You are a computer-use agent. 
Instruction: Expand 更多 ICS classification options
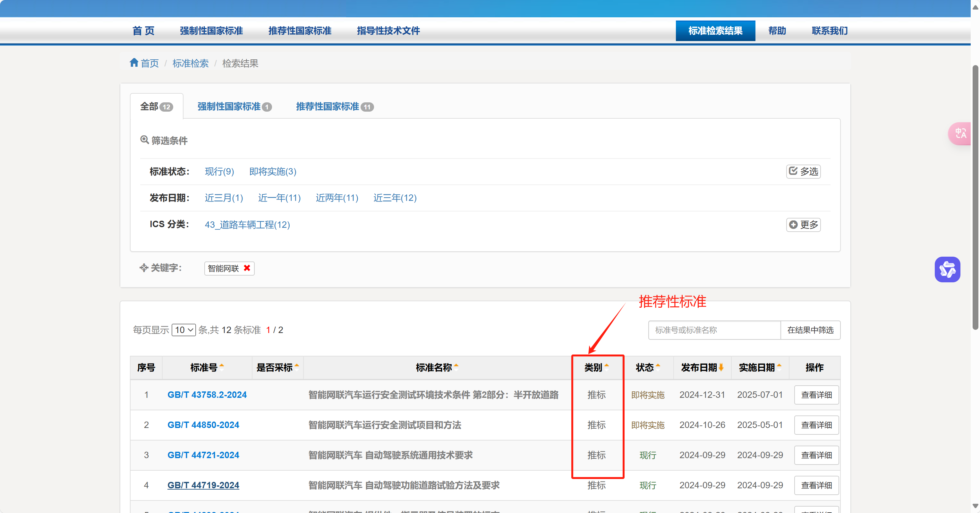(x=803, y=225)
